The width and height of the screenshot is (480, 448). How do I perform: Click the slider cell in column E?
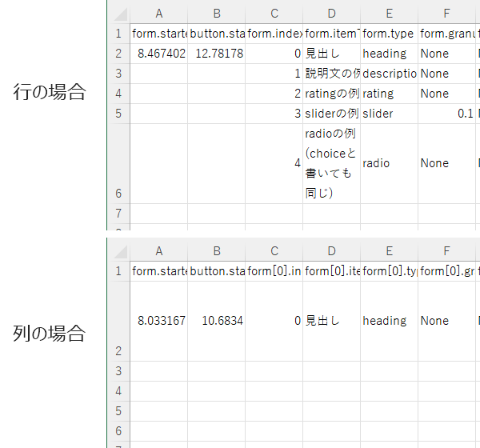point(389,114)
